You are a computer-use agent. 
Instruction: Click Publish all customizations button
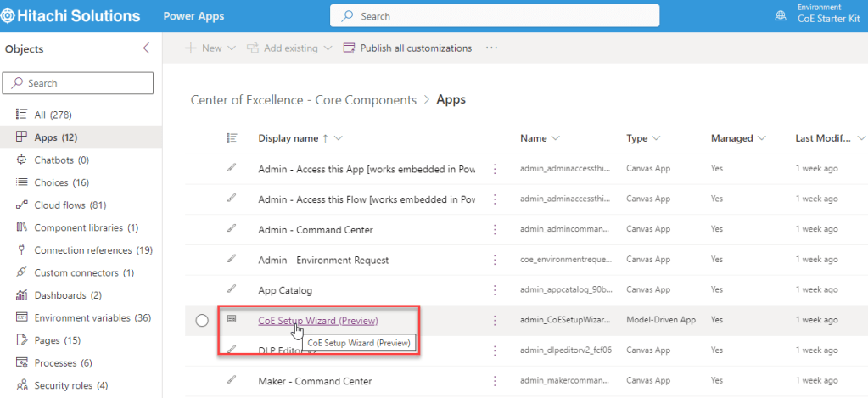(x=407, y=48)
